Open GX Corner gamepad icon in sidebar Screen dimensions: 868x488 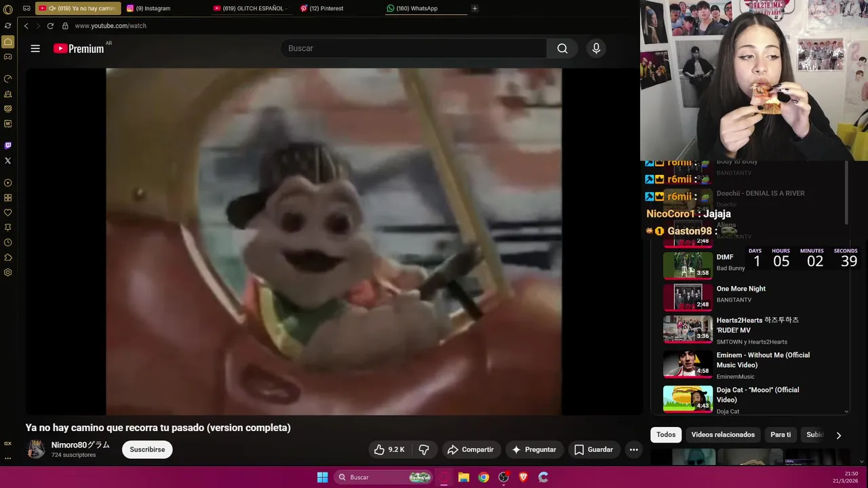7,57
